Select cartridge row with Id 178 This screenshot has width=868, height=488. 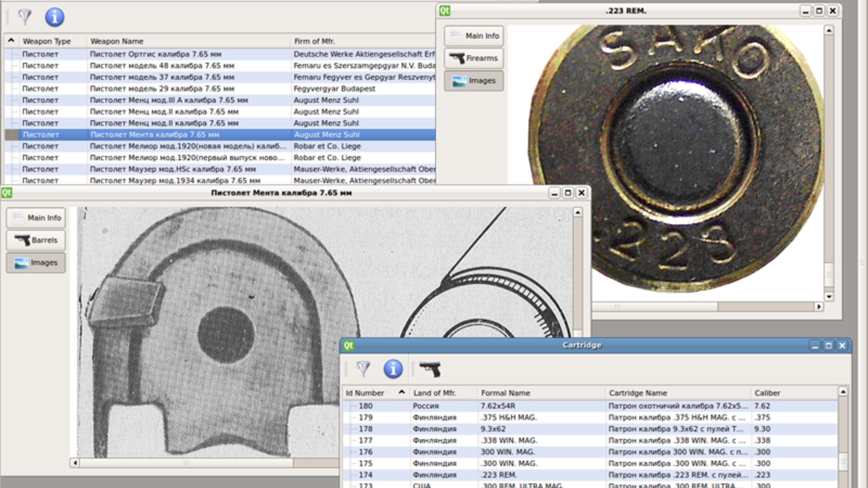(590, 429)
